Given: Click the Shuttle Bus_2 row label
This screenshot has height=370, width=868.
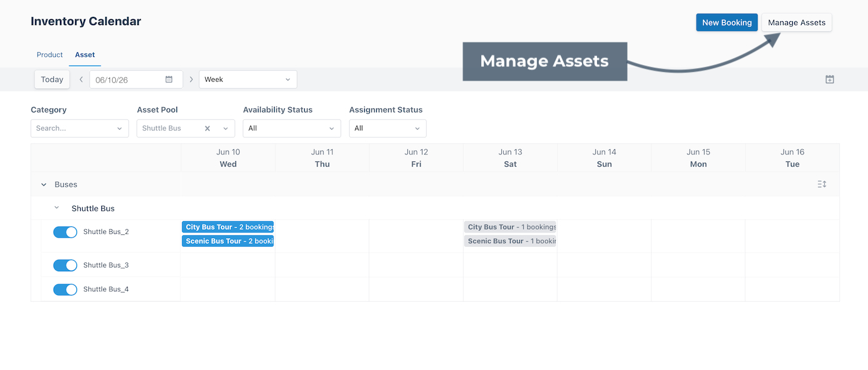Looking at the screenshot, I should pos(106,232).
